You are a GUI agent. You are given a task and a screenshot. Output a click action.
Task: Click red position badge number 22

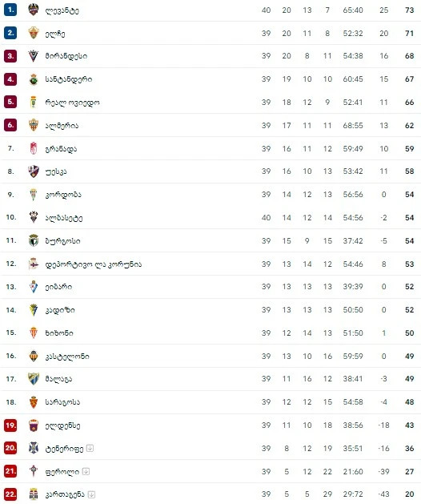coord(10,494)
